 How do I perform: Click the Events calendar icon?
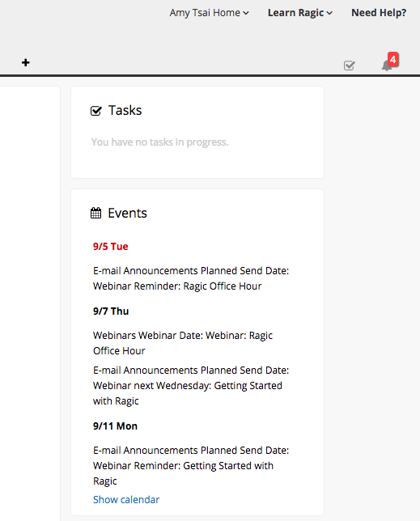(95, 213)
